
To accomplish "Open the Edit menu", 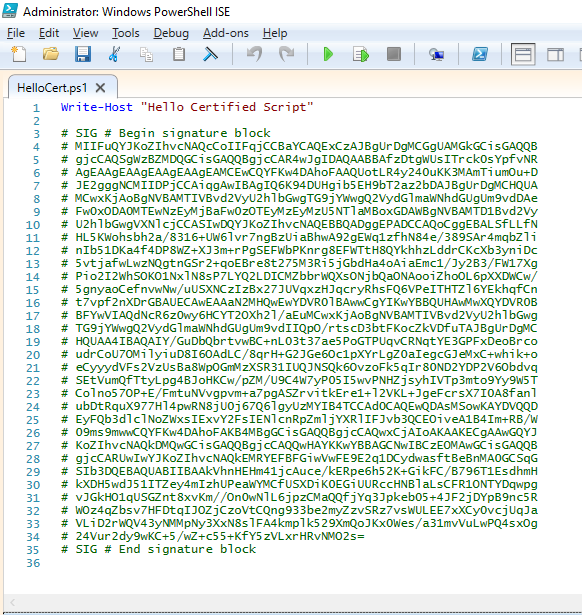I will click(49, 33).
